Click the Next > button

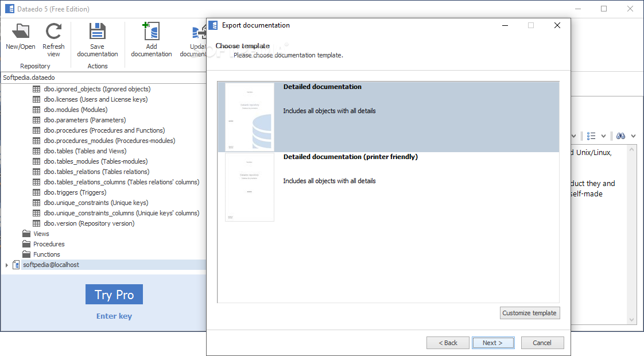pyautogui.click(x=493, y=343)
